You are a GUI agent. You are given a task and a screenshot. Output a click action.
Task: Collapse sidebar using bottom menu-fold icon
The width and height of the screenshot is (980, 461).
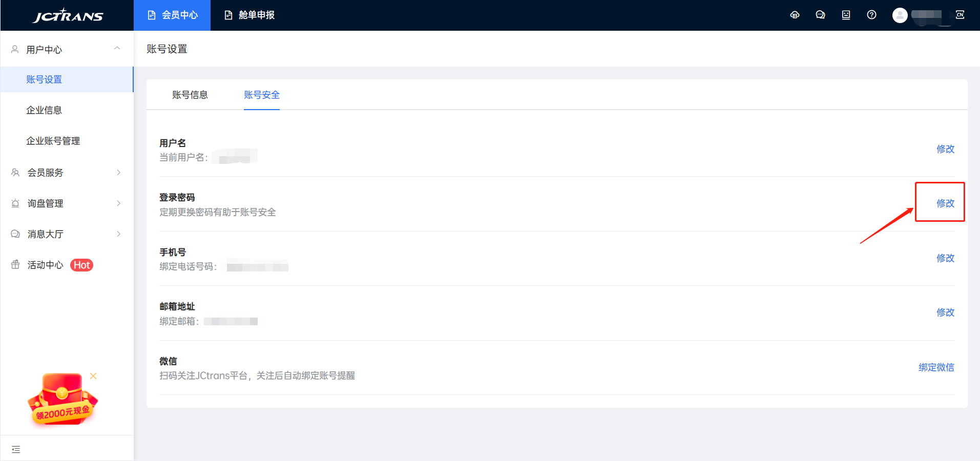[x=16, y=449]
